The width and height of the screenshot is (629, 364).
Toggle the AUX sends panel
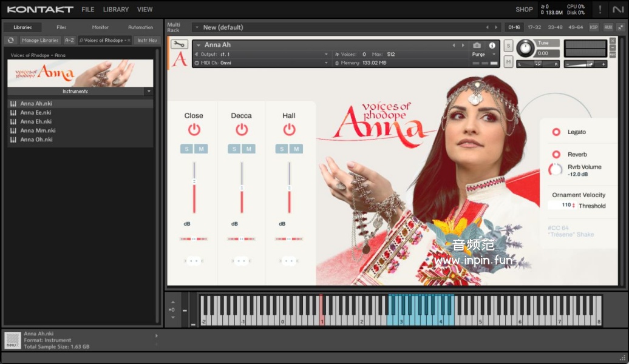[608, 27]
